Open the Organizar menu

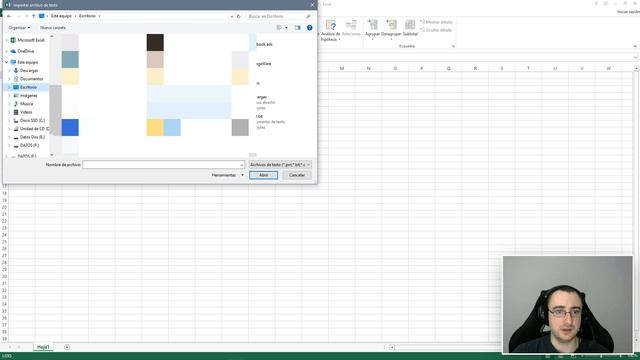point(19,28)
